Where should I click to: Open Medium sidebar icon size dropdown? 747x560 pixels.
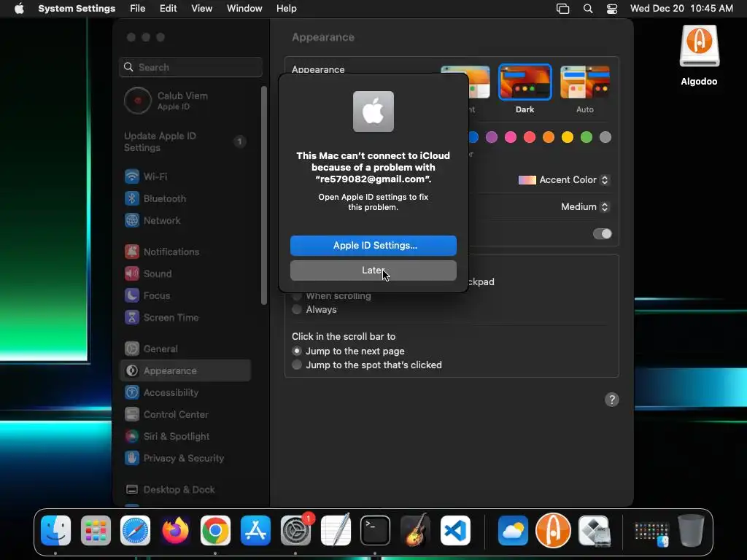point(585,206)
